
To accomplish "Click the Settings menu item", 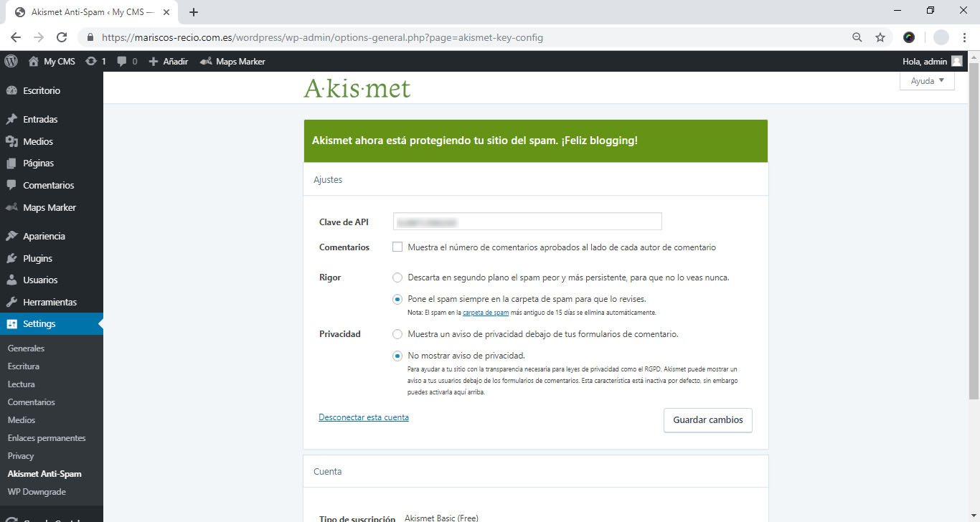I will (x=52, y=323).
